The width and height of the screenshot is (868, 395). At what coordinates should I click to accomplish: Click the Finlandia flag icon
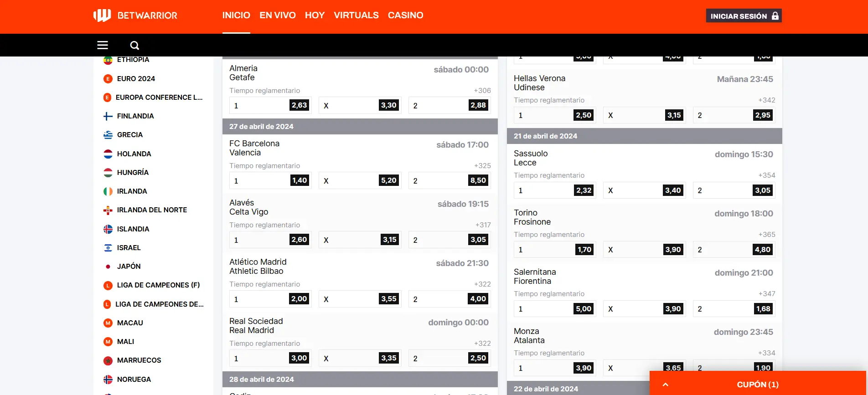coord(108,116)
